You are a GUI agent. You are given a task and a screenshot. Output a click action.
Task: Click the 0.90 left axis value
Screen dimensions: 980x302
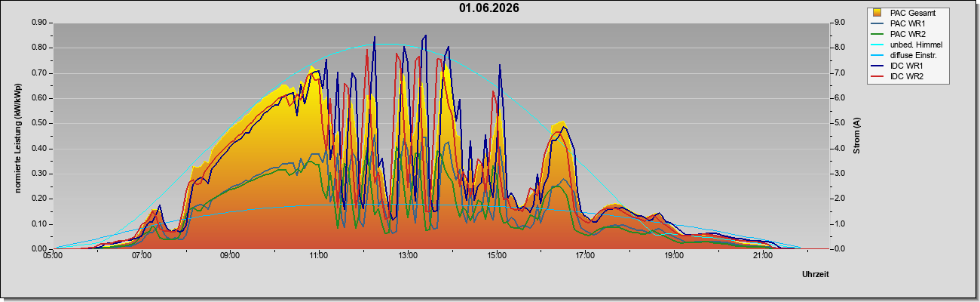(x=39, y=23)
